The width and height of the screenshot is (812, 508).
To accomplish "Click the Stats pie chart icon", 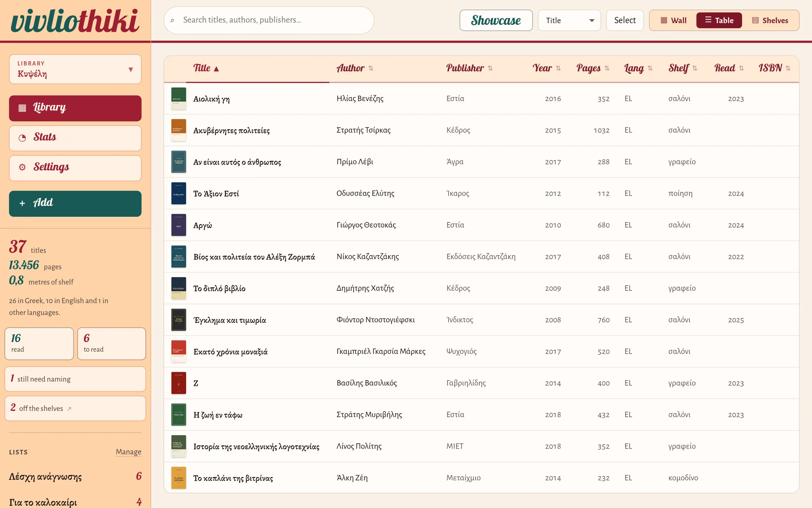I will point(23,138).
